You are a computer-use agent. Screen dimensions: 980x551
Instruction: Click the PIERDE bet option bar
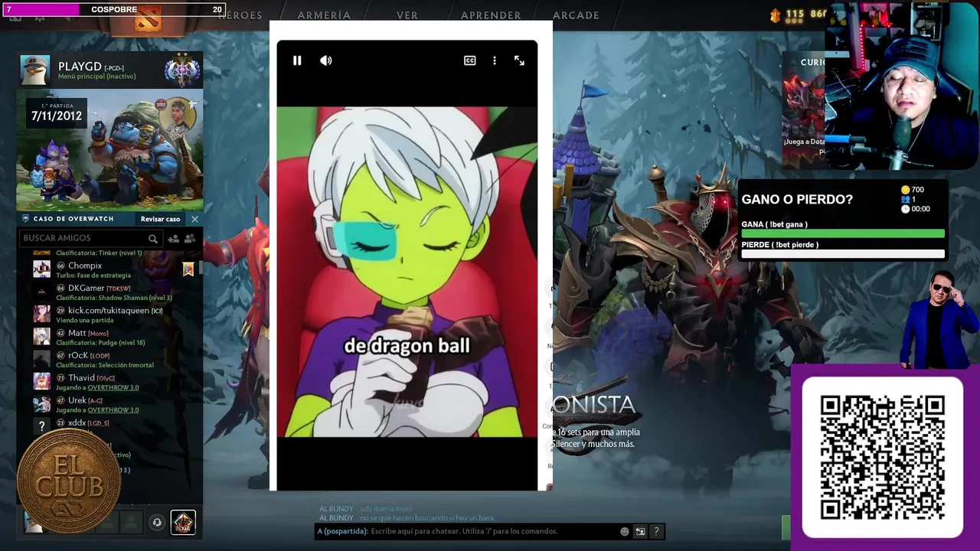(x=843, y=254)
